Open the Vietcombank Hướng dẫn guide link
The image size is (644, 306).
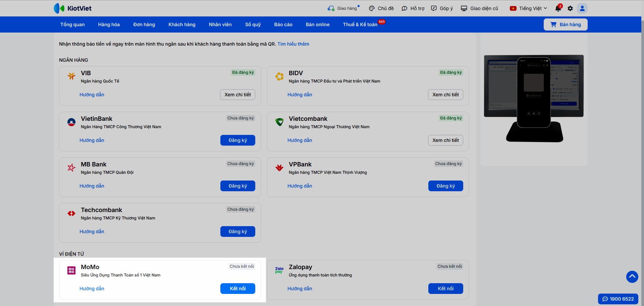coord(300,140)
